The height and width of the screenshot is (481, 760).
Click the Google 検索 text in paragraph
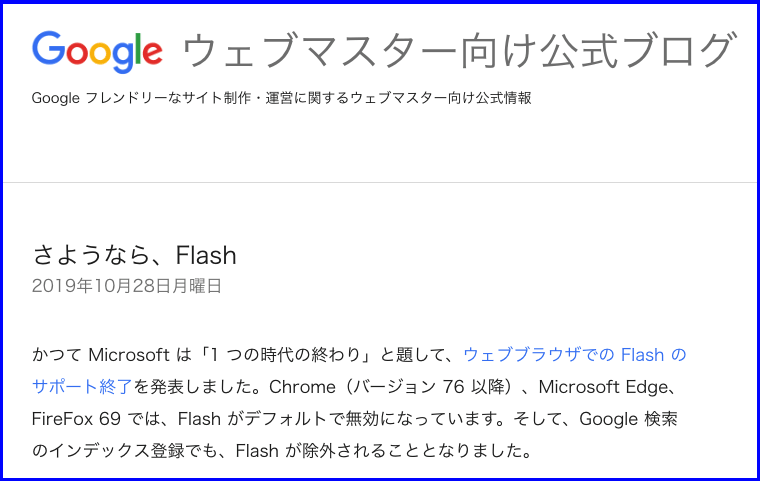click(x=628, y=419)
